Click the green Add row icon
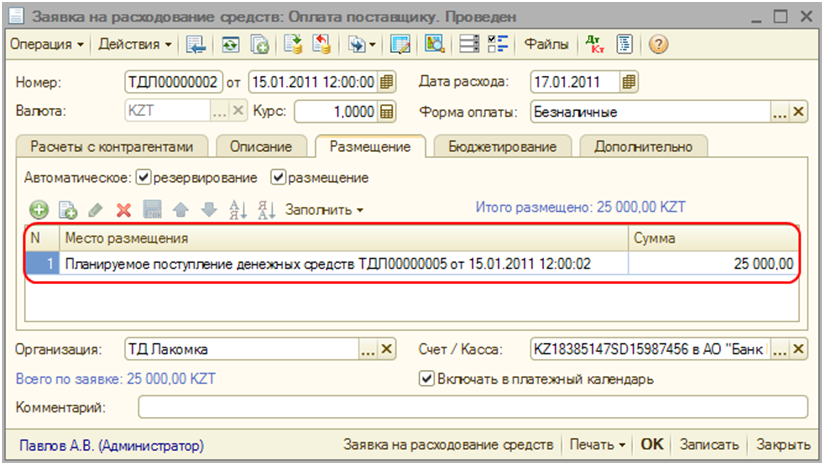The image size is (824, 465). coord(38,210)
